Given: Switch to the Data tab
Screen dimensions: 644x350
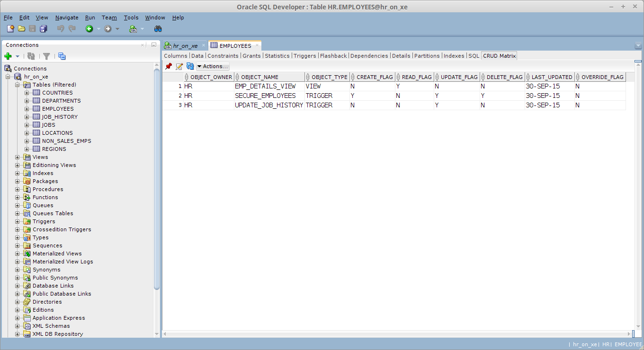Looking at the screenshot, I should 197,56.
